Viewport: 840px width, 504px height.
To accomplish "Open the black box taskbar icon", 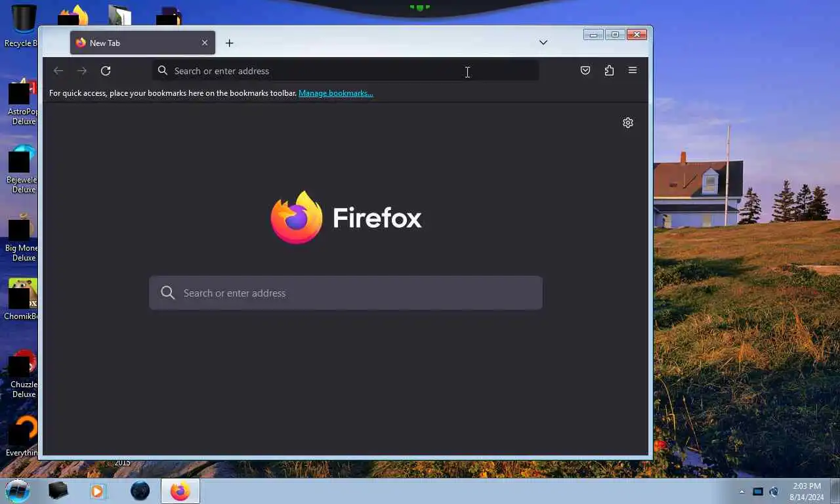I will (58, 491).
